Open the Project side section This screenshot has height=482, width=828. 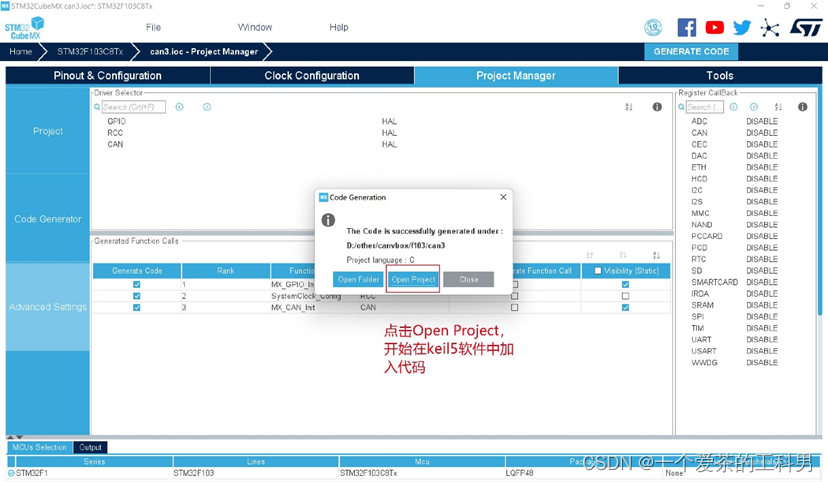(48, 131)
